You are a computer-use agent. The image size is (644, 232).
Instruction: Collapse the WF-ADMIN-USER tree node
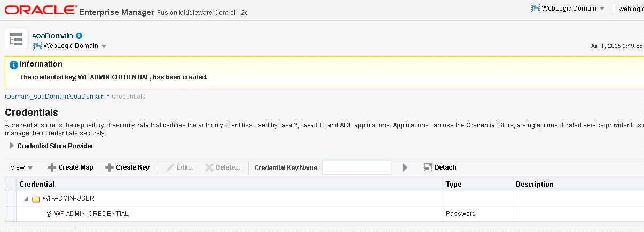point(25,199)
